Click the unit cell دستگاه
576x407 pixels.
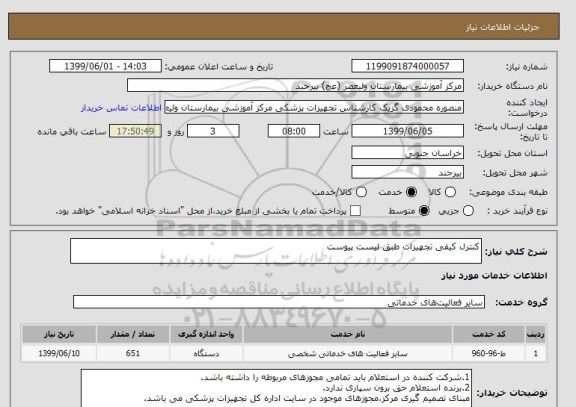point(206,353)
